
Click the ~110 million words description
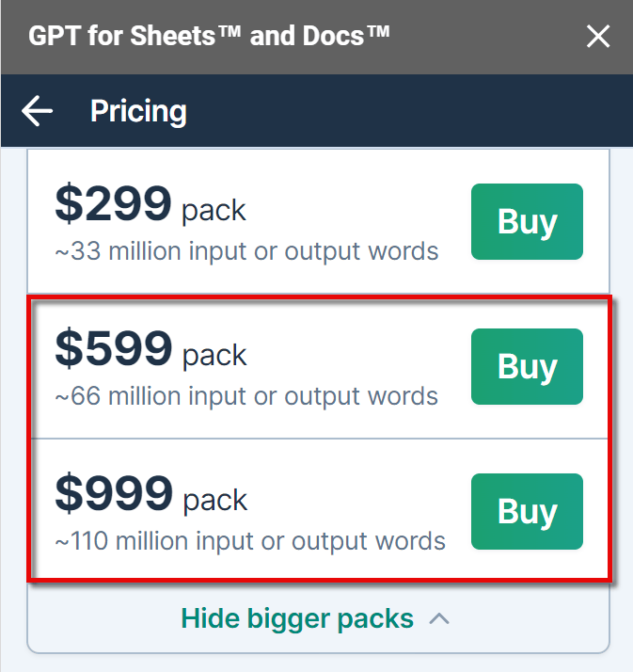coord(250,541)
